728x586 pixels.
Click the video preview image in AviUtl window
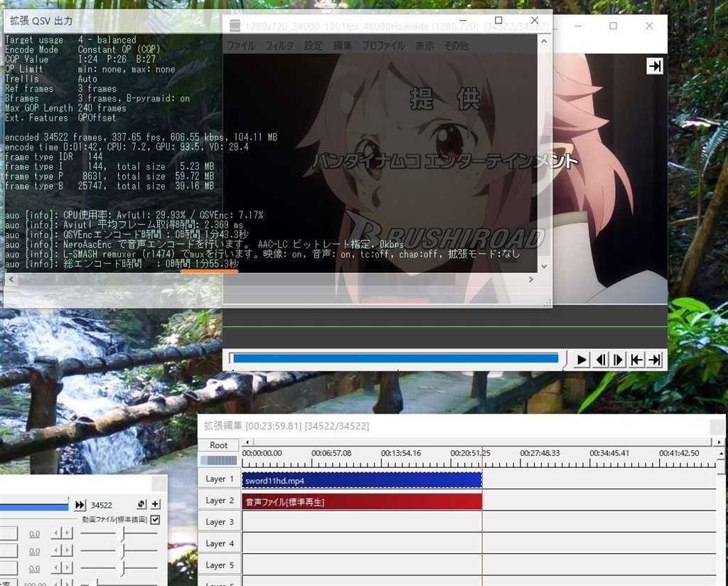pyautogui.click(x=445, y=179)
